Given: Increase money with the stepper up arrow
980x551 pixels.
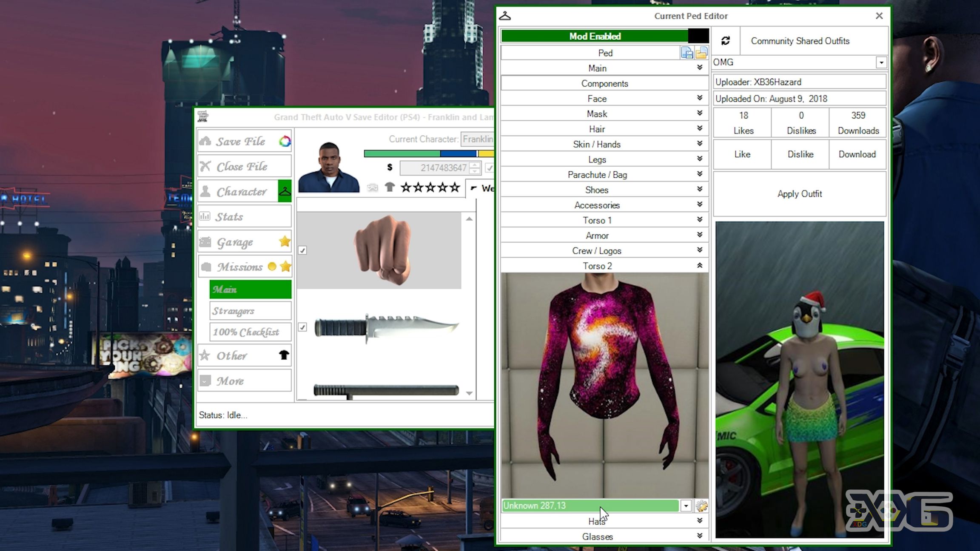Looking at the screenshot, I should (475, 165).
